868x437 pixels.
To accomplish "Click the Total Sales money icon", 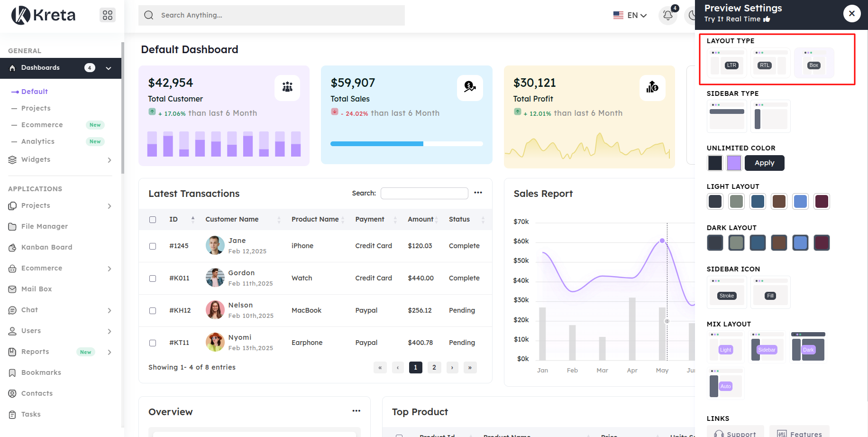I will [469, 87].
